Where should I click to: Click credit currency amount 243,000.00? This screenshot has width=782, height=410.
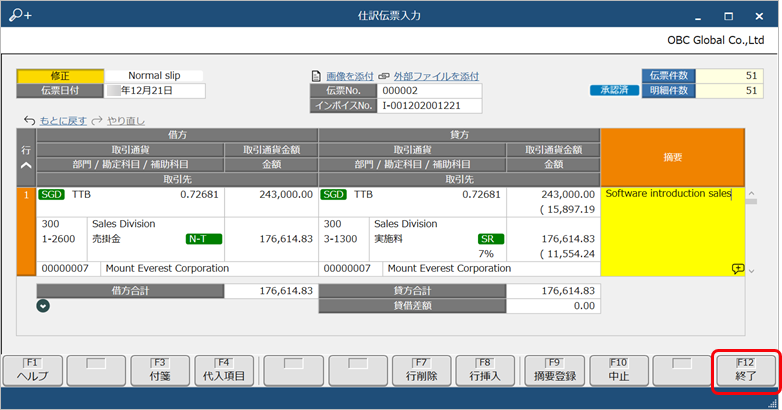pos(568,195)
